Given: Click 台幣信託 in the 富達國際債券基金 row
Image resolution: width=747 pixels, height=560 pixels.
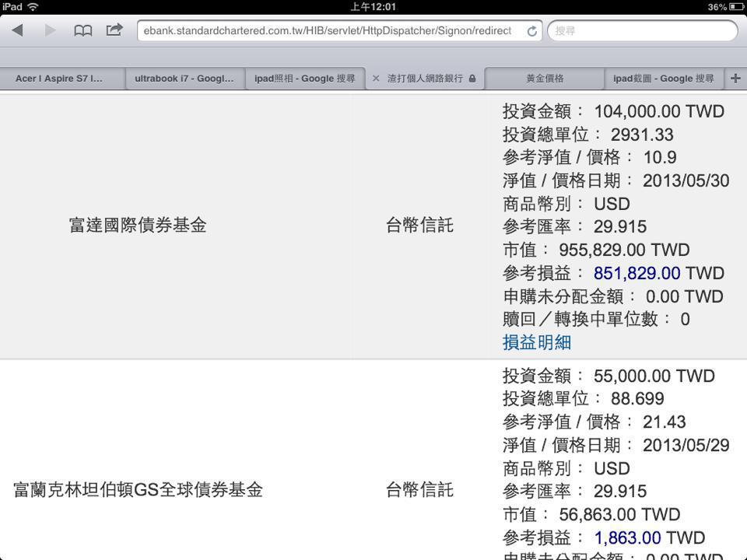Looking at the screenshot, I should pyautogui.click(x=419, y=226).
